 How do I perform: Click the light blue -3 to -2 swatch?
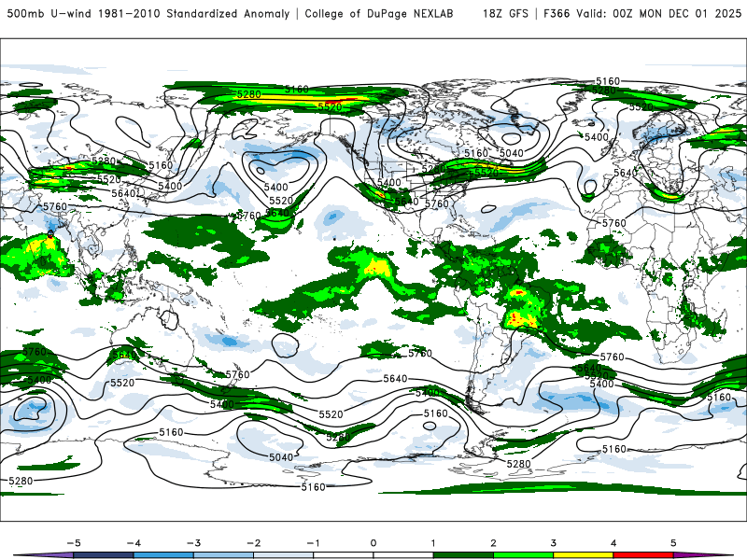coord(223,555)
